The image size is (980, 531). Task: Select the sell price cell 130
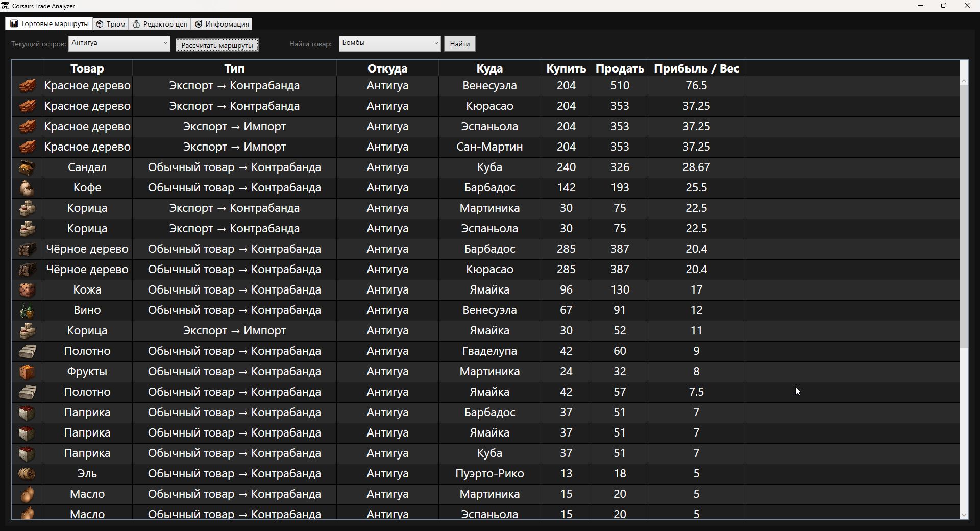[620, 290]
